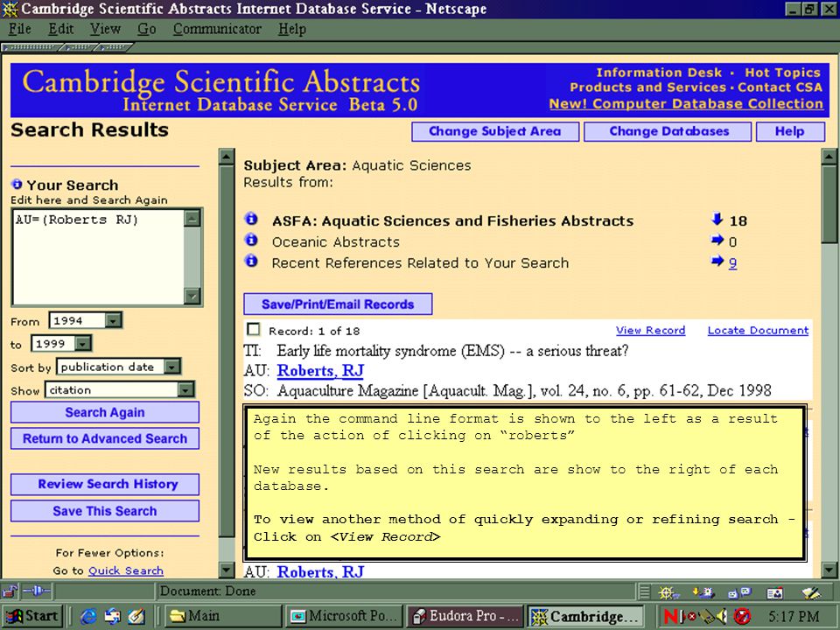
Task: Click Save This Search button
Action: click(x=105, y=511)
